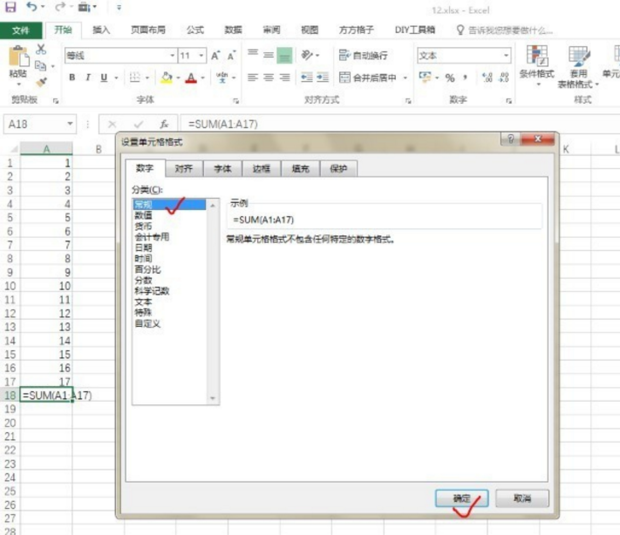The image size is (620, 535).
Task: Click the Accounting Number Format icon
Action: [425, 78]
